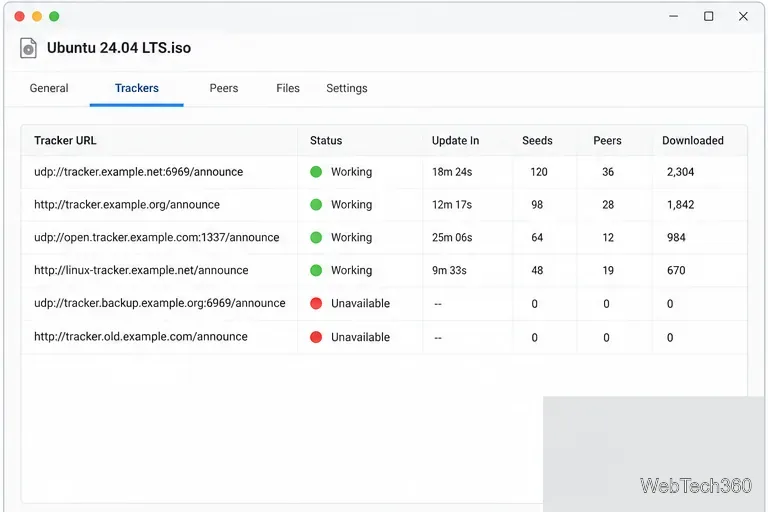Click Unavailable status for tracker.old.example.com
Viewport: 768px width, 512px height.
(x=360, y=338)
